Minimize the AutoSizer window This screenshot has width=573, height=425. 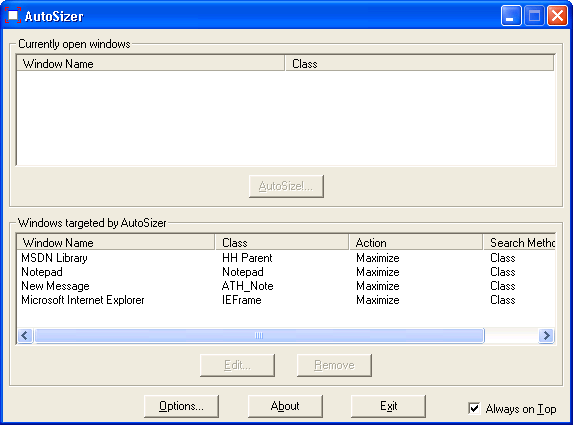tap(511, 16)
